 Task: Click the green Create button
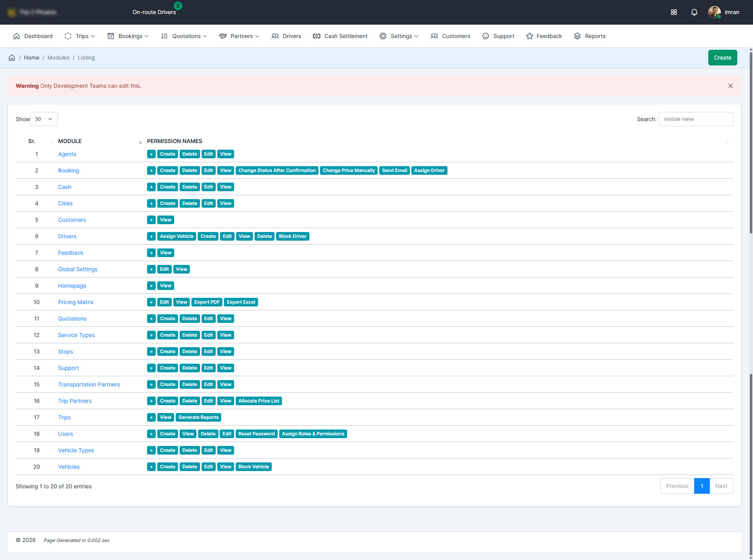pos(722,58)
